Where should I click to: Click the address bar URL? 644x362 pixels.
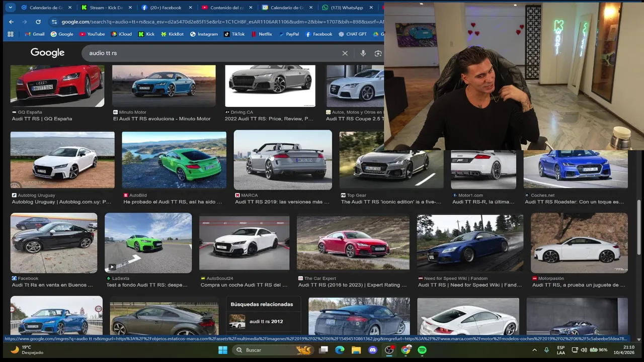tap(222, 22)
